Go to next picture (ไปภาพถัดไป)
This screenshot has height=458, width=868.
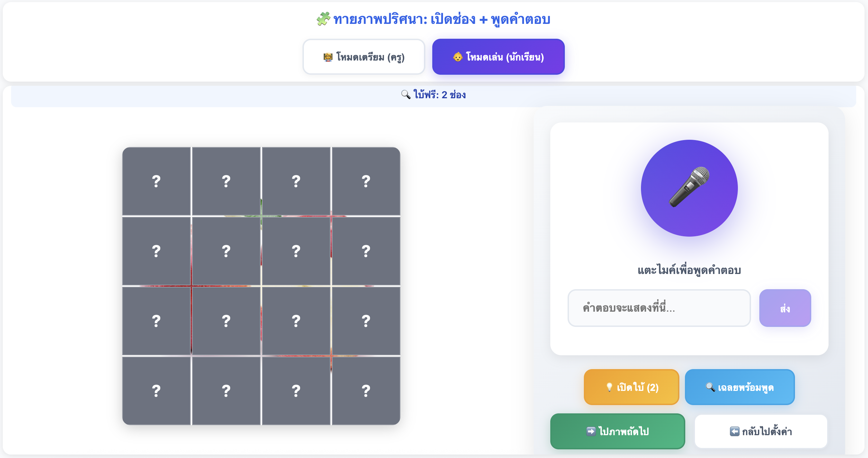coord(617,431)
